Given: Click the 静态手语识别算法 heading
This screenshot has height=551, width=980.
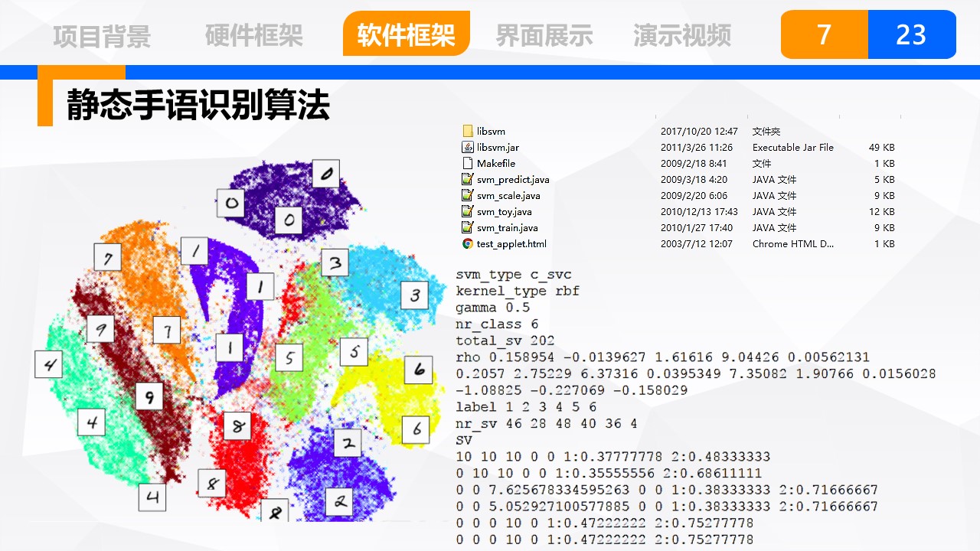Looking at the screenshot, I should (x=198, y=105).
